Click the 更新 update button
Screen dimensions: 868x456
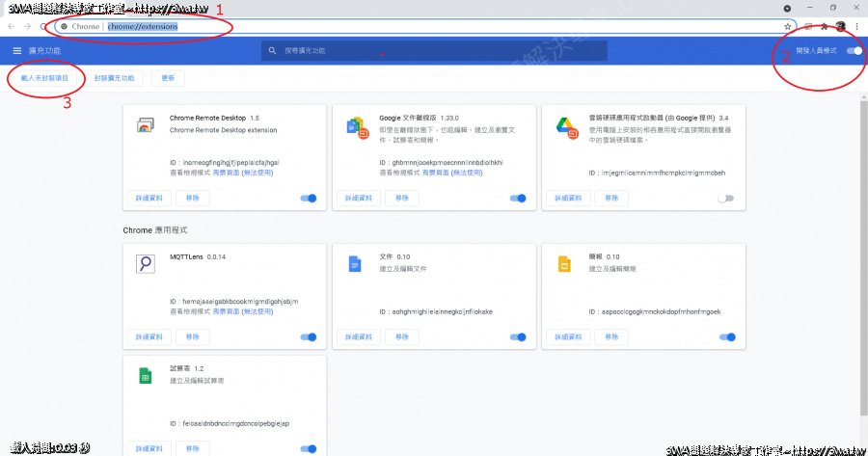point(169,77)
